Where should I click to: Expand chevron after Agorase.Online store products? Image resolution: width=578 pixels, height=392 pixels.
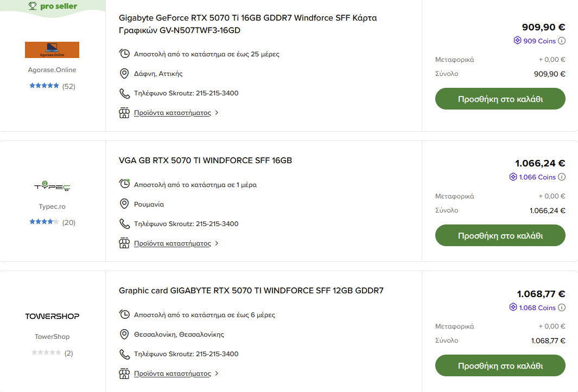217,113
